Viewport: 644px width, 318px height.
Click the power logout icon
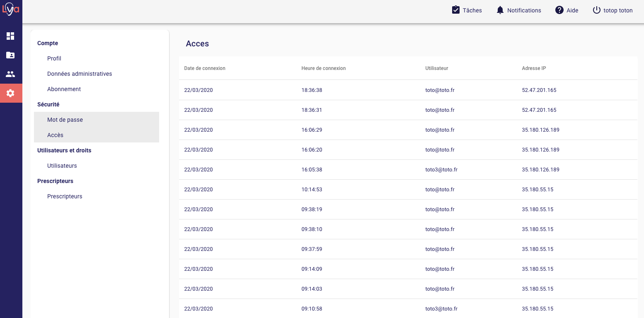pos(596,10)
